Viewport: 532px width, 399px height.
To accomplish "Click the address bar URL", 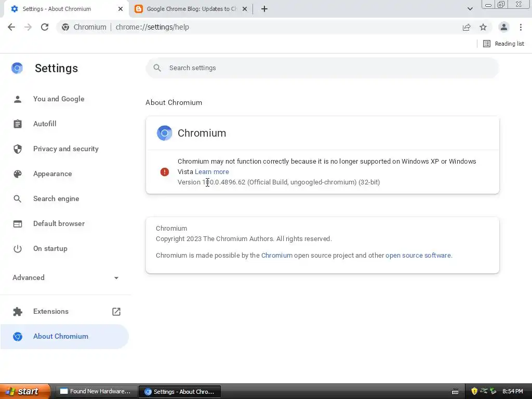I will point(152,27).
